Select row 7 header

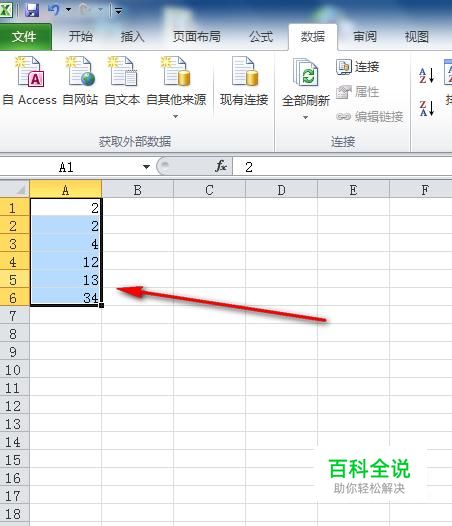point(14,316)
